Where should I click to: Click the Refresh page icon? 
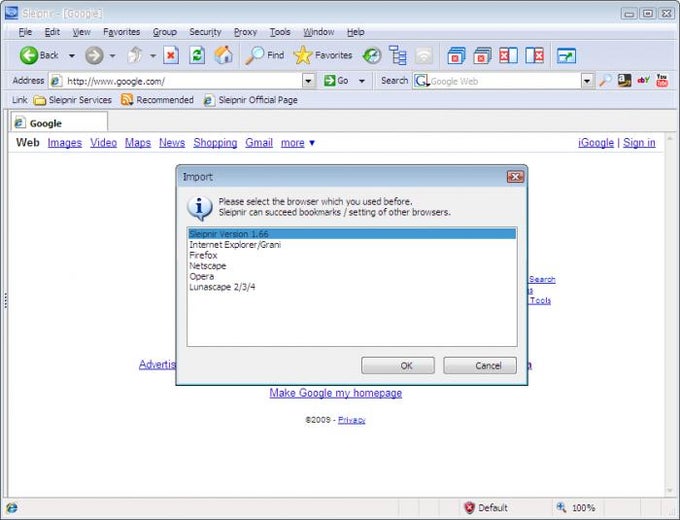click(197, 56)
